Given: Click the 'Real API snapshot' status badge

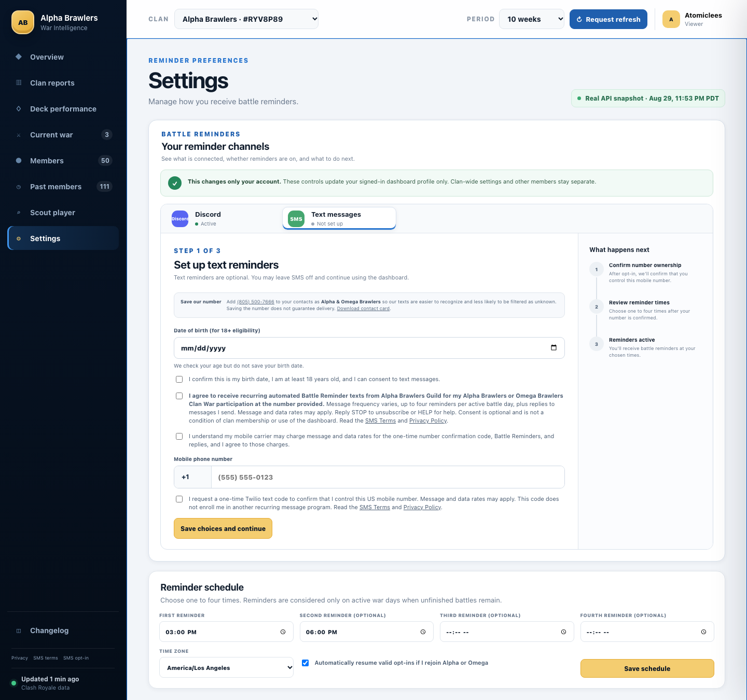Looking at the screenshot, I should [x=648, y=99].
